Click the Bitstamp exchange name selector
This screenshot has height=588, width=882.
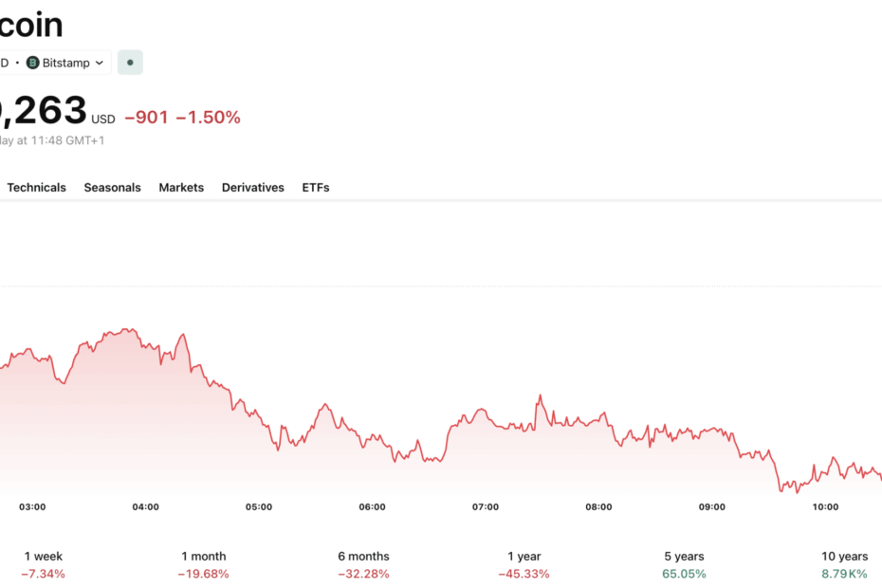65,63
